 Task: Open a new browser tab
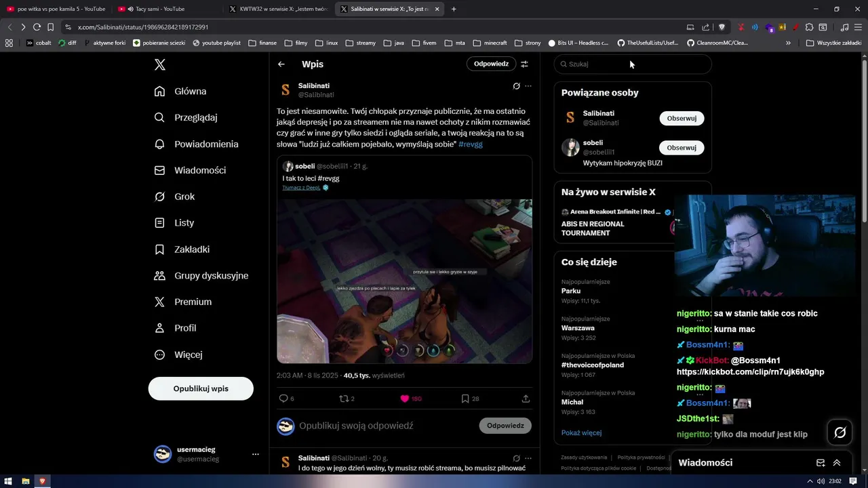[x=454, y=9]
